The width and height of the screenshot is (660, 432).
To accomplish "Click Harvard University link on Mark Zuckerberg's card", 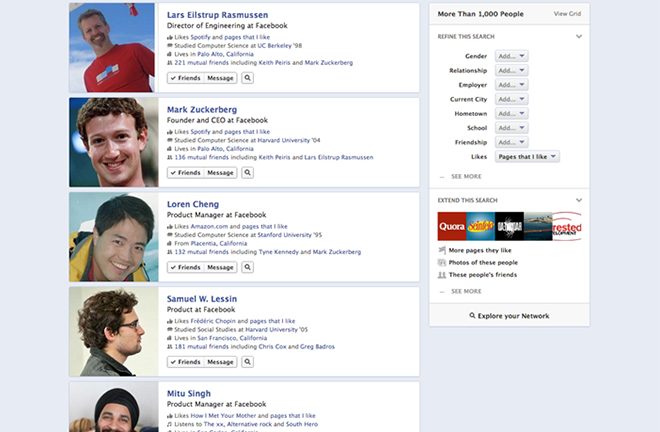I will pyautogui.click(x=284, y=140).
